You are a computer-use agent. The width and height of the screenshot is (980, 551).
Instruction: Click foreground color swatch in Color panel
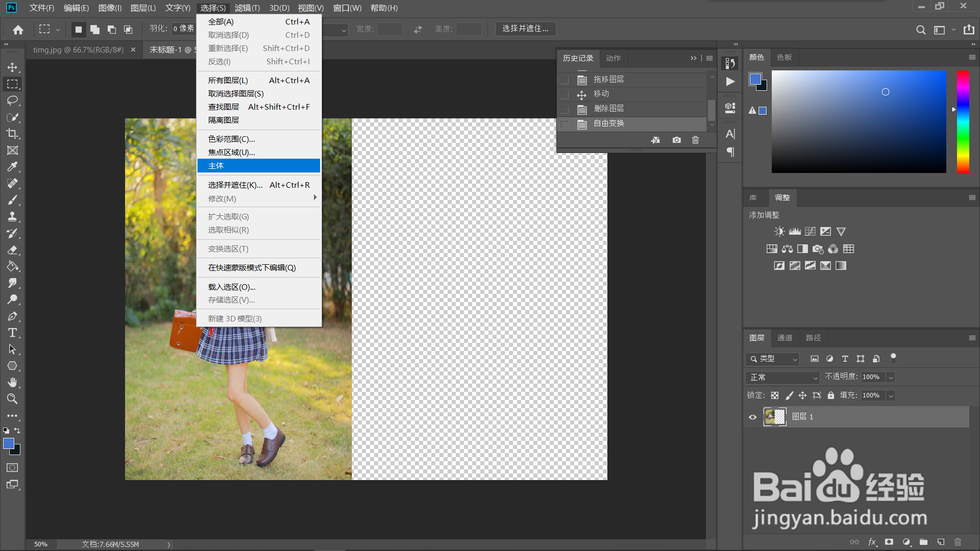tap(755, 79)
